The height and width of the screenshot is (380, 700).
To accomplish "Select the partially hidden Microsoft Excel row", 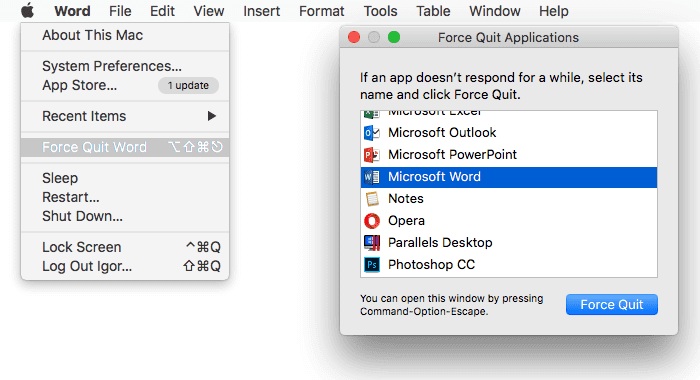I will pos(509,115).
